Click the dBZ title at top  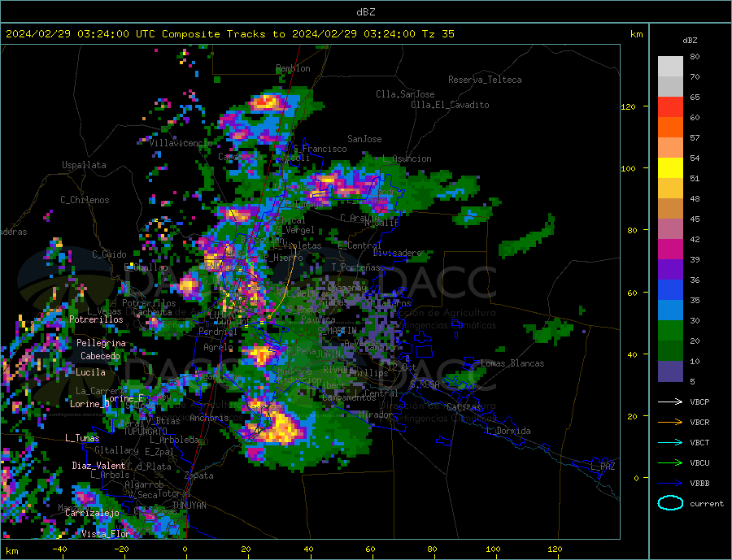point(365,12)
